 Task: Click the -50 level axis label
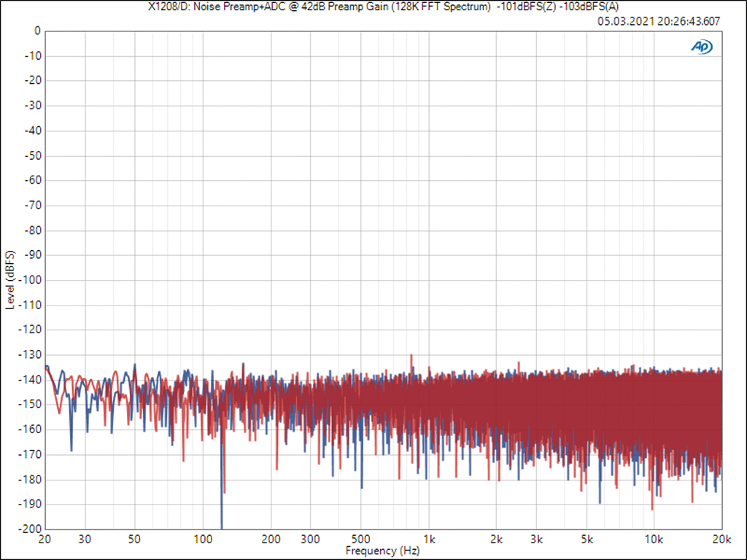point(33,156)
